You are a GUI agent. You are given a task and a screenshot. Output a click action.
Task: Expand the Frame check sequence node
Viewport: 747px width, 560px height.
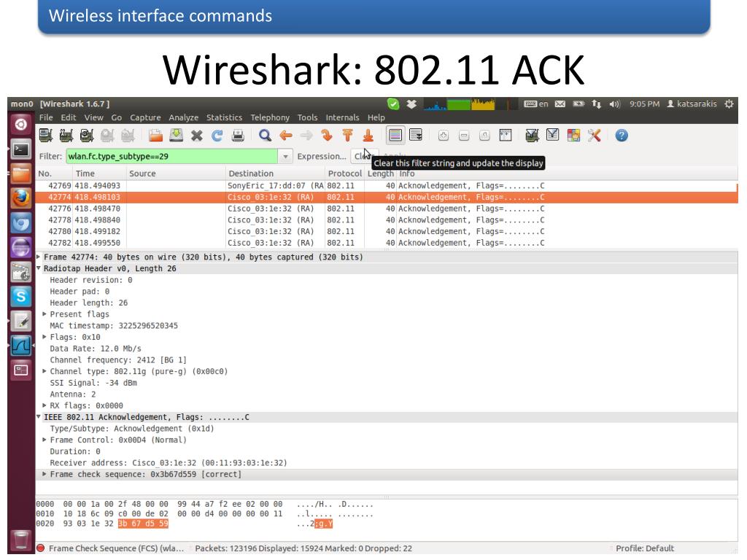click(44, 474)
